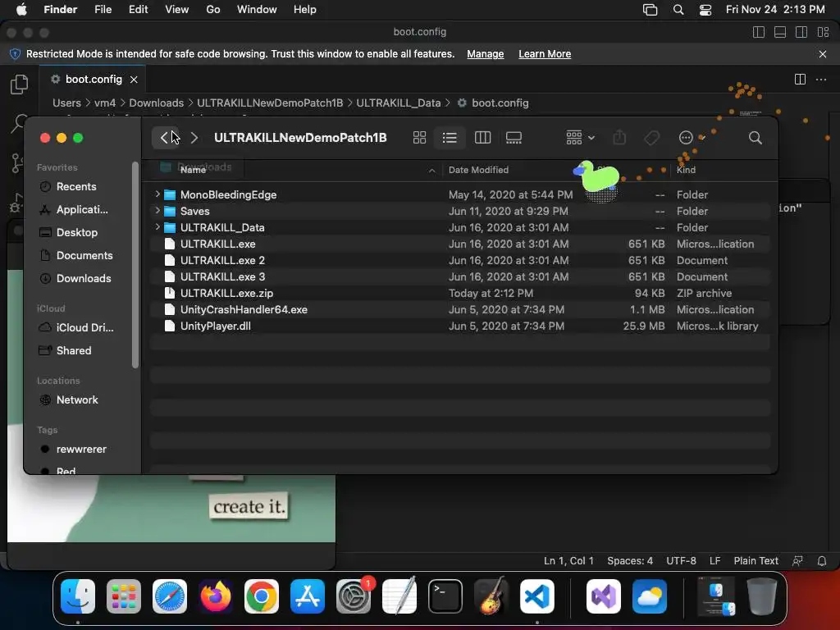Click UTF-8 encoding in status bar

click(681, 561)
